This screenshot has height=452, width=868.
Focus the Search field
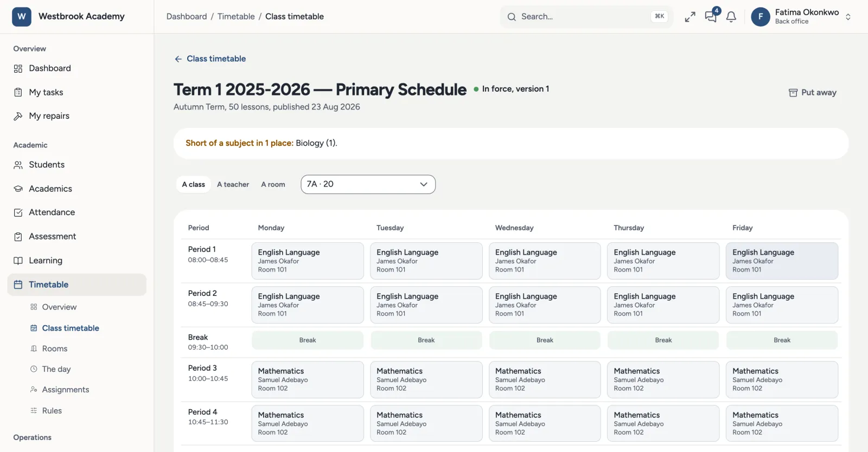[x=586, y=17]
